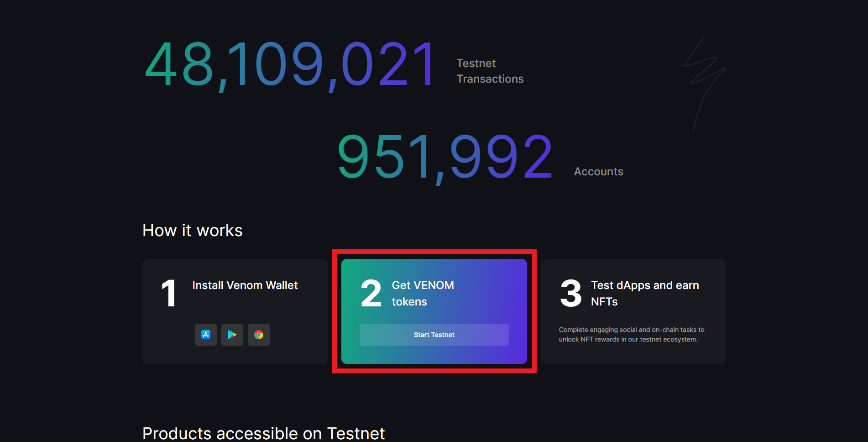The height and width of the screenshot is (442, 868).
Task: Click the Testnet Transactions label
Action: 490,71
